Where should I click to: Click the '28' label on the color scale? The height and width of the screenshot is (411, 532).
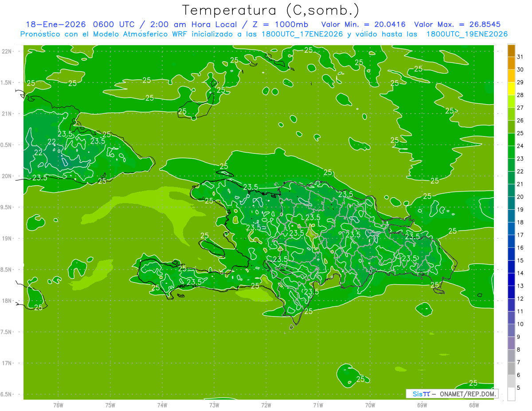pos(520,95)
